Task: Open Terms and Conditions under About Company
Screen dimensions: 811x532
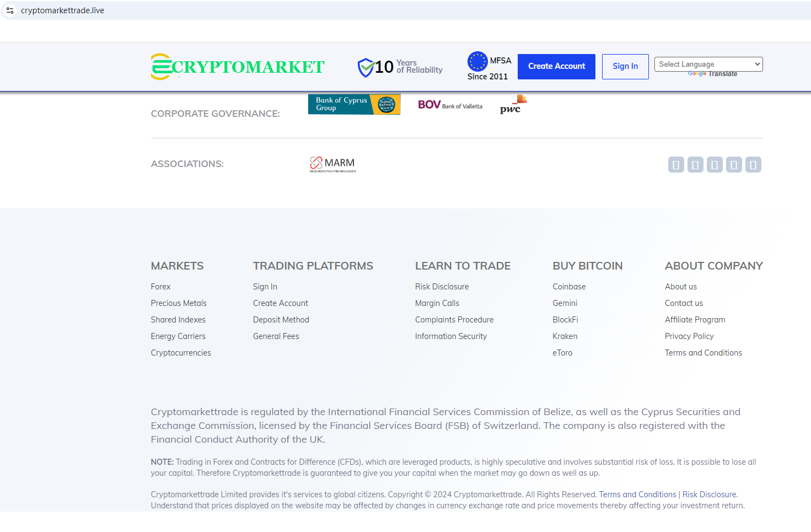Action: point(703,353)
